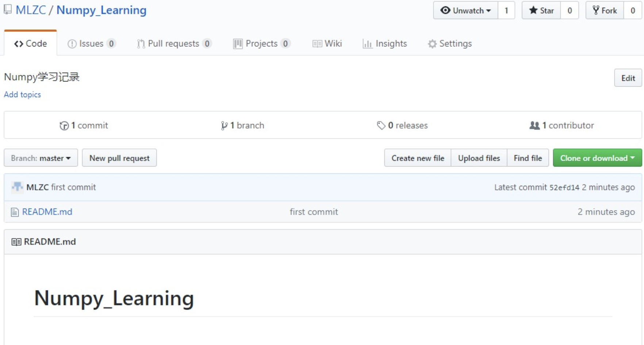The width and height of the screenshot is (644, 345).
Task: Open the Settings tab
Action: 450,43
